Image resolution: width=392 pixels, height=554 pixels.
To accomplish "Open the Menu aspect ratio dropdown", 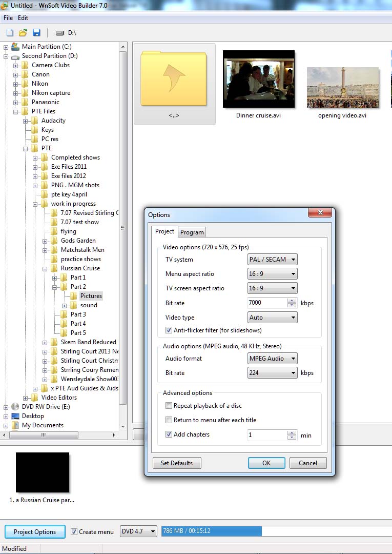I will click(273, 274).
